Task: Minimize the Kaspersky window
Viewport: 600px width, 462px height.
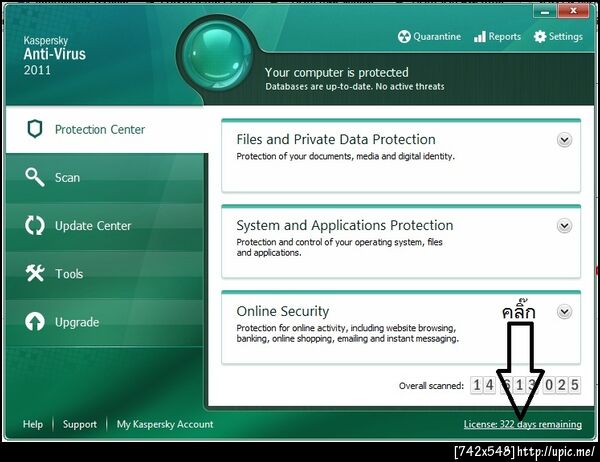Action: [545, 11]
